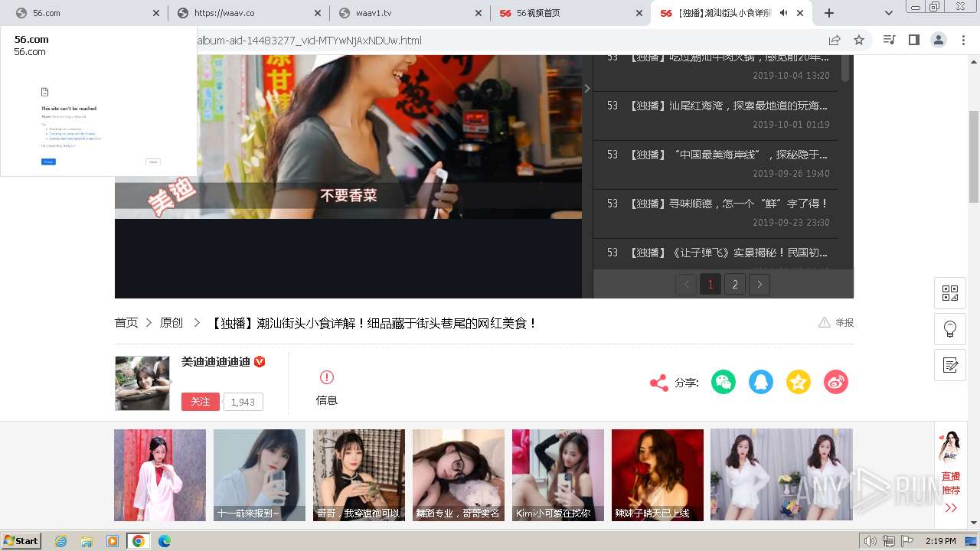Open the 信息 info alert icon
Image resolution: width=980 pixels, height=551 pixels.
point(327,377)
